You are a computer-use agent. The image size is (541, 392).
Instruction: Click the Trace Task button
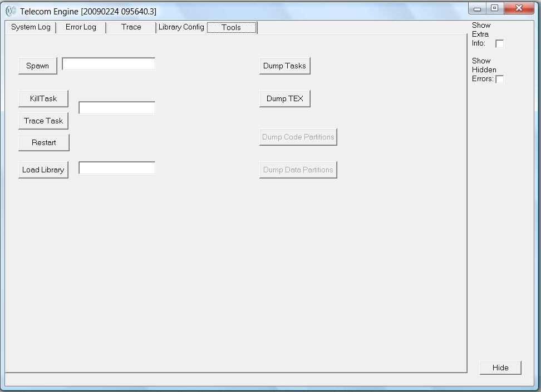tap(43, 121)
